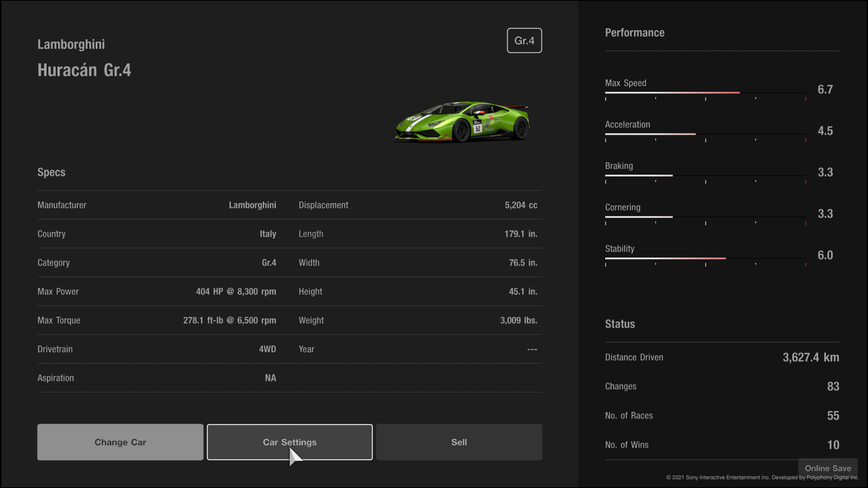
Task: Click the Category value Gr.4 in specs
Action: [269, 263]
